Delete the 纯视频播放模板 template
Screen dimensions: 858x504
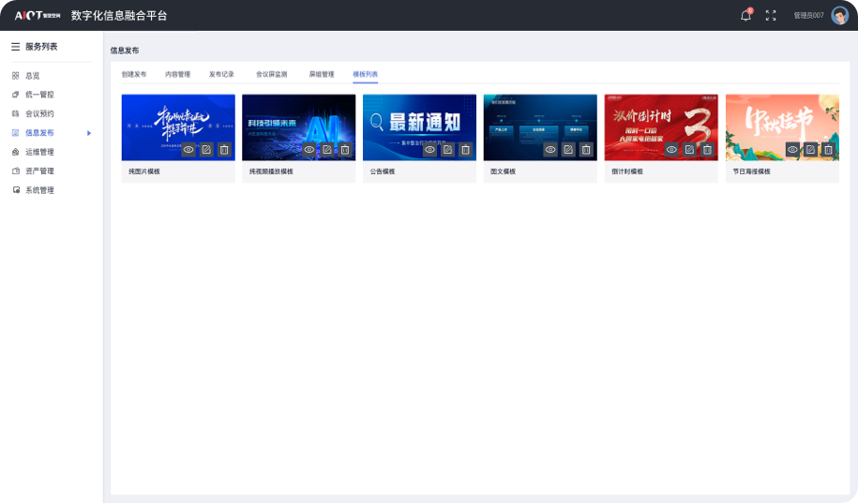[x=345, y=149]
